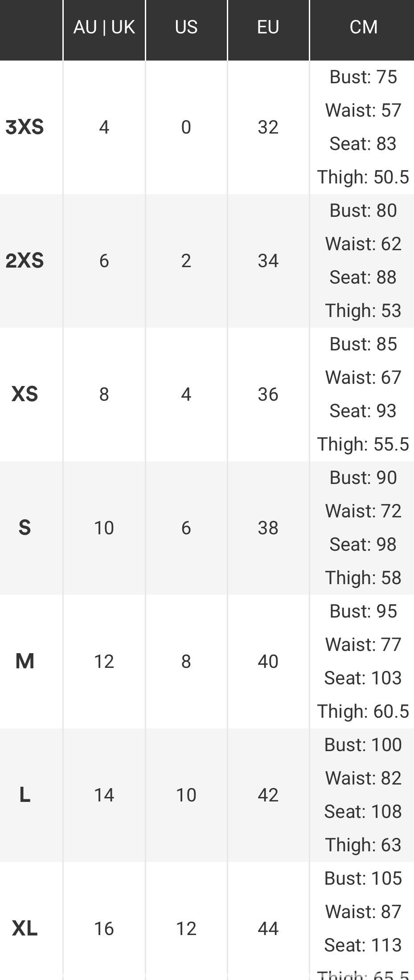This screenshot has height=980, width=414.
Task: Click EU size 38 cell
Action: click(x=268, y=528)
